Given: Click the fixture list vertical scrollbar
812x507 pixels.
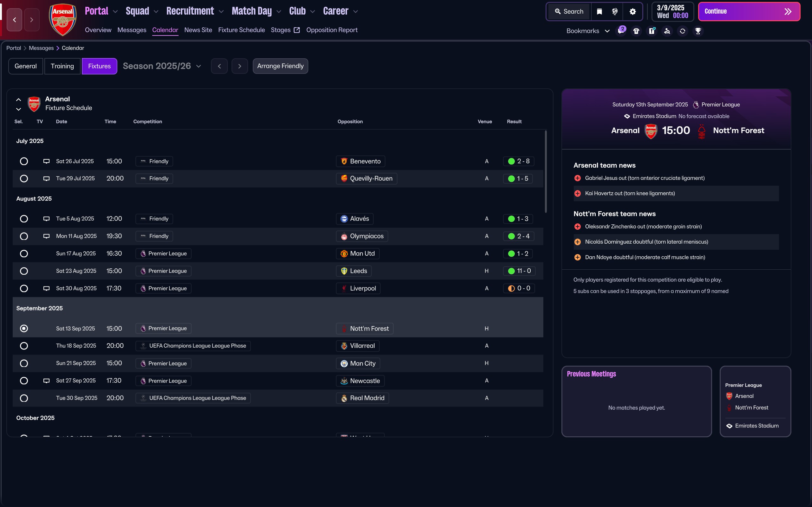Looking at the screenshot, I should (546, 171).
